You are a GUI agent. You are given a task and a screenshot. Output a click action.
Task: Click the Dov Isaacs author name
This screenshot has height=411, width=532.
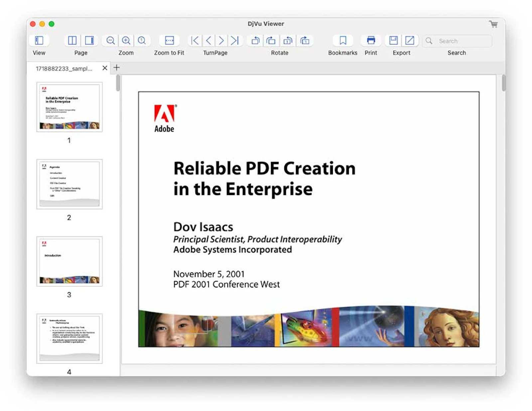pyautogui.click(x=203, y=227)
